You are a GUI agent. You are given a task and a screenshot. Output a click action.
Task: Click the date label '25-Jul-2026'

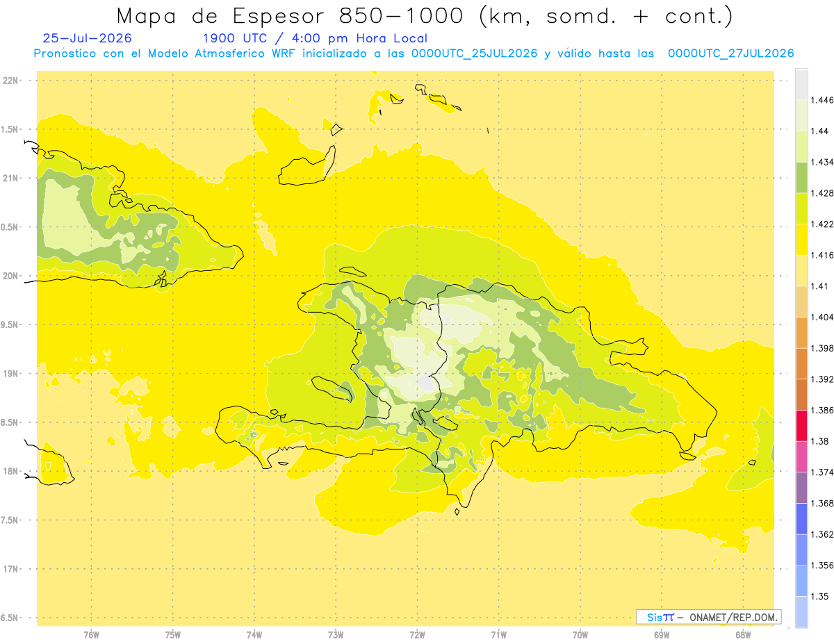point(87,38)
